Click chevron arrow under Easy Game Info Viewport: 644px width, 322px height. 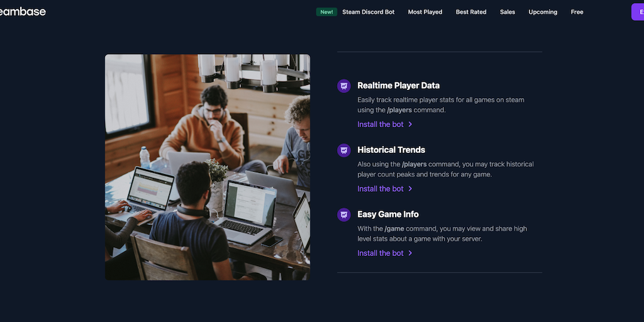[410, 253]
